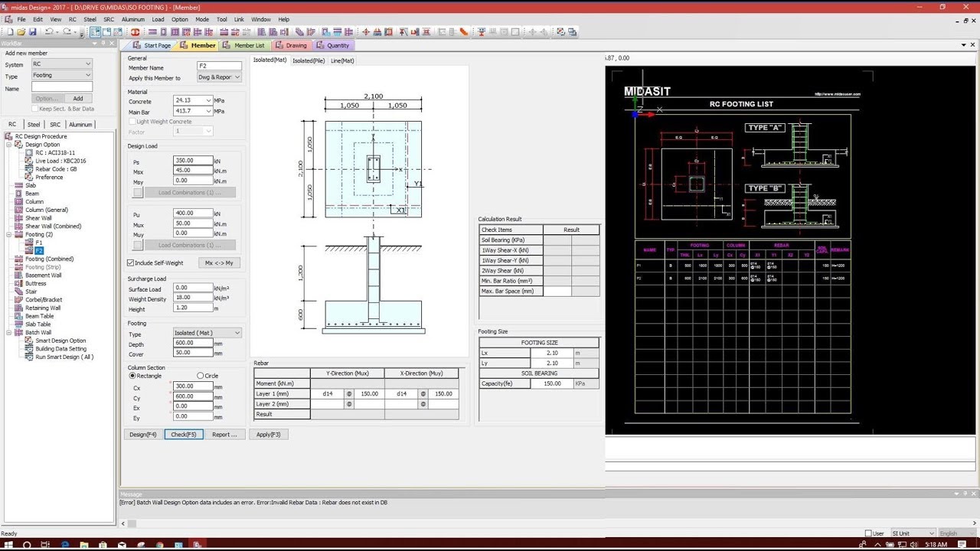Click the Beam Table icon in the tree
Image resolution: width=980 pixels, height=551 pixels.
click(19, 316)
